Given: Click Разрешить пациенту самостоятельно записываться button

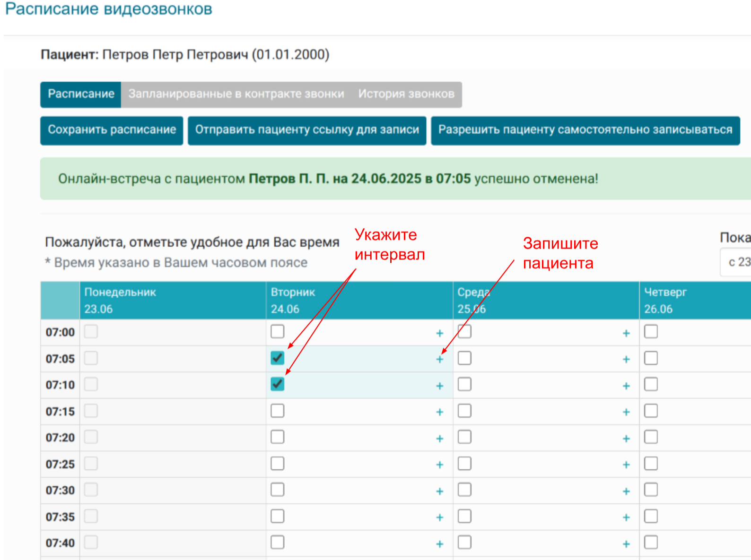Looking at the screenshot, I should point(585,130).
